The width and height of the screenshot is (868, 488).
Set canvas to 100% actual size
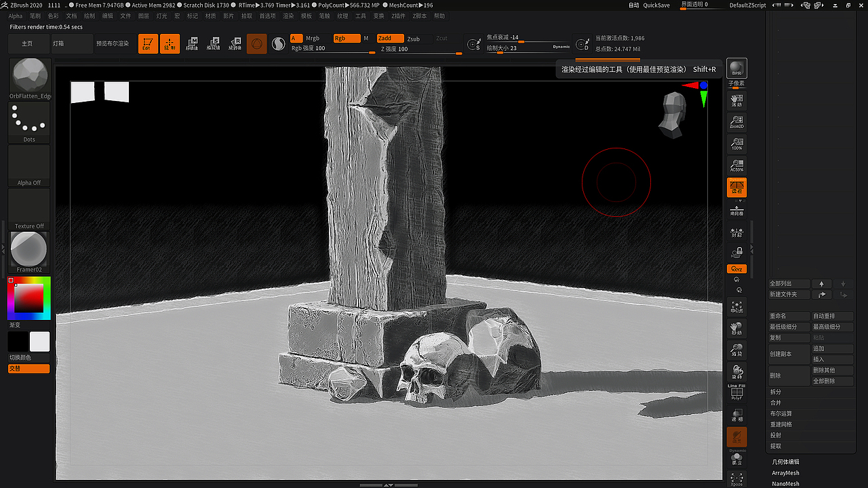(736, 144)
